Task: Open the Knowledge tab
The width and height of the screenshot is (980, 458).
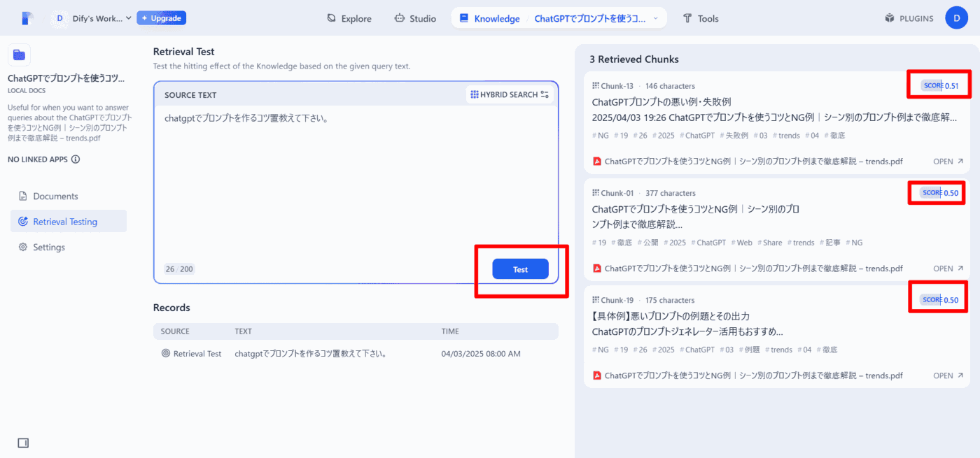Action: (490, 19)
